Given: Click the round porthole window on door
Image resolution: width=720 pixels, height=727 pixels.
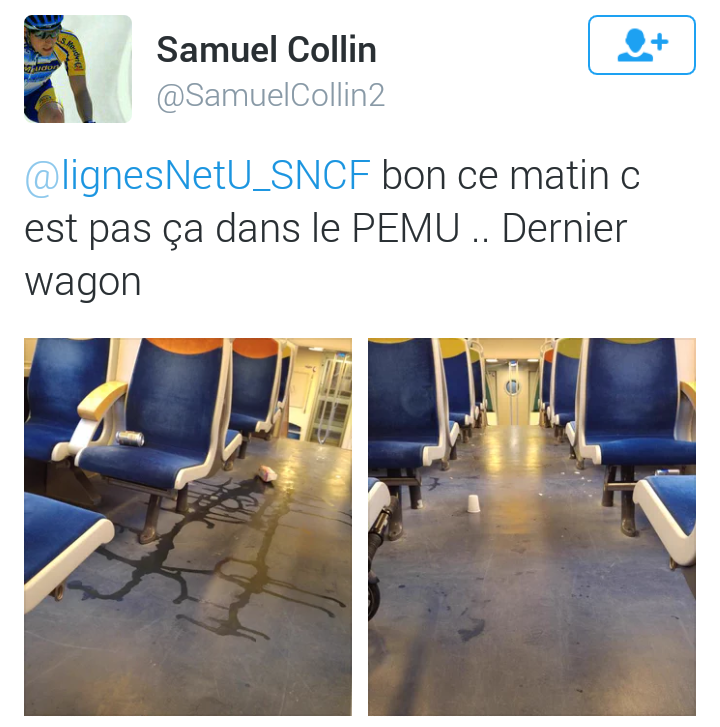Looking at the screenshot, I should pyautogui.click(x=513, y=386).
